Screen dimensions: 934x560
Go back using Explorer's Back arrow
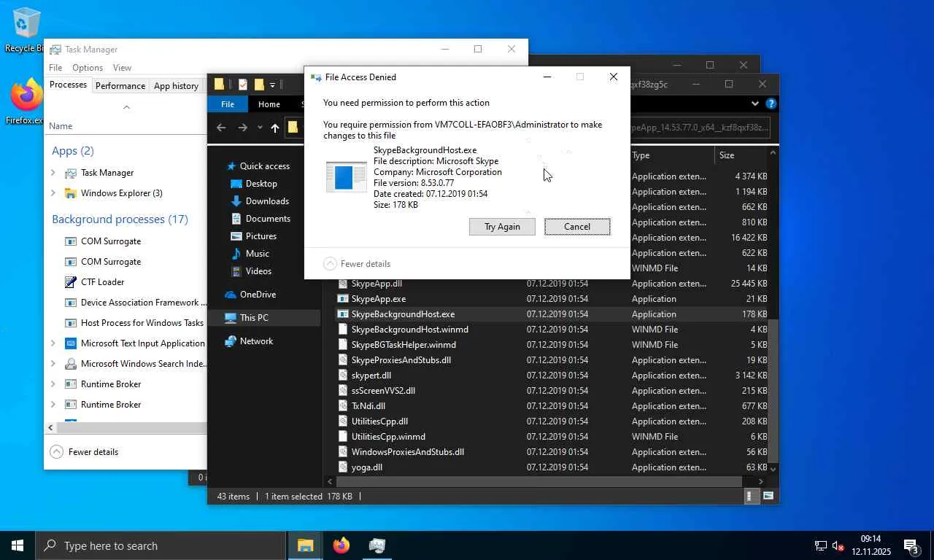tap(221, 128)
